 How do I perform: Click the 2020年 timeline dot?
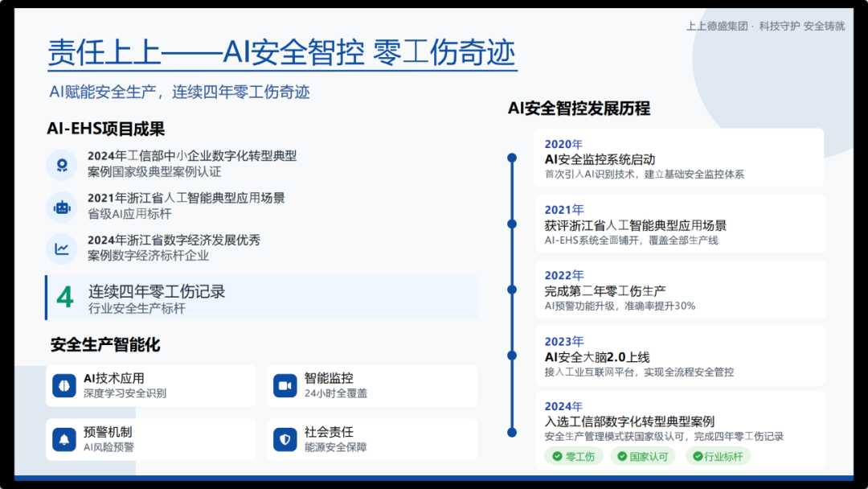point(512,158)
